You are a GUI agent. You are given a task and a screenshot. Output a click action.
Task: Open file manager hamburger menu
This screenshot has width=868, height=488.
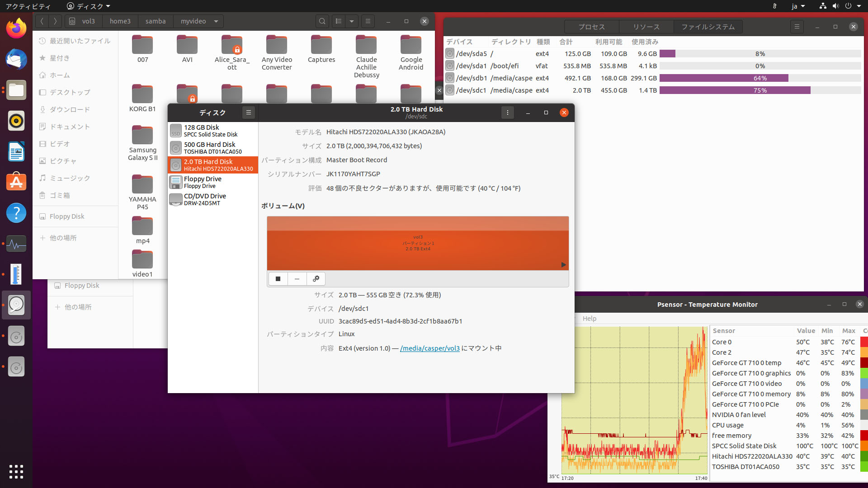(x=368, y=21)
